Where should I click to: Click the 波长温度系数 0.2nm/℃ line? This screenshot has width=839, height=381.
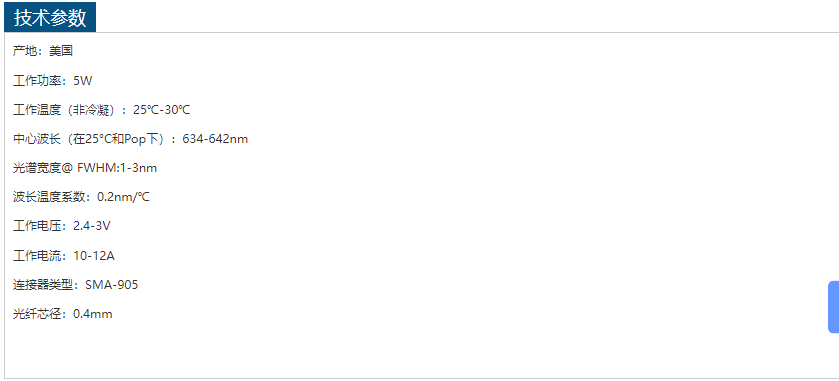(81, 197)
